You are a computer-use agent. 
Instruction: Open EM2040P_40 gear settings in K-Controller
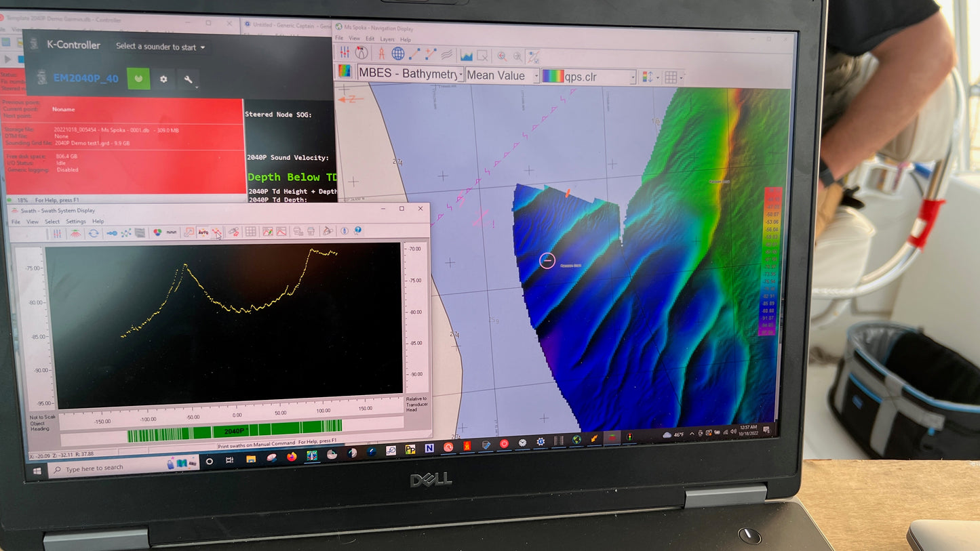163,79
